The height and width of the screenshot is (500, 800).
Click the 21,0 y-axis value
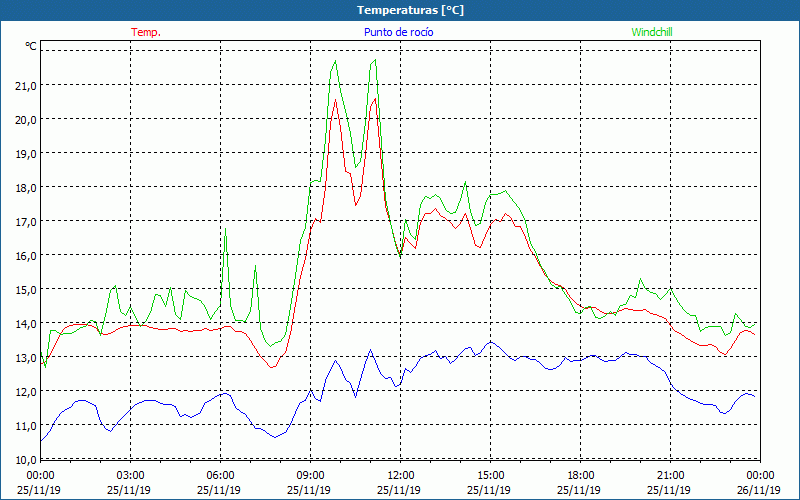pos(26,86)
